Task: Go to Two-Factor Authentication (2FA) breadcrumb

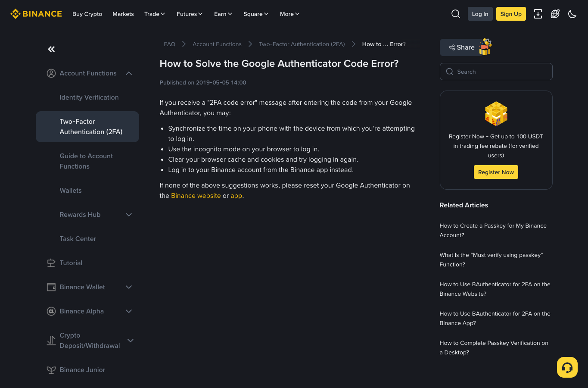Action: click(302, 44)
